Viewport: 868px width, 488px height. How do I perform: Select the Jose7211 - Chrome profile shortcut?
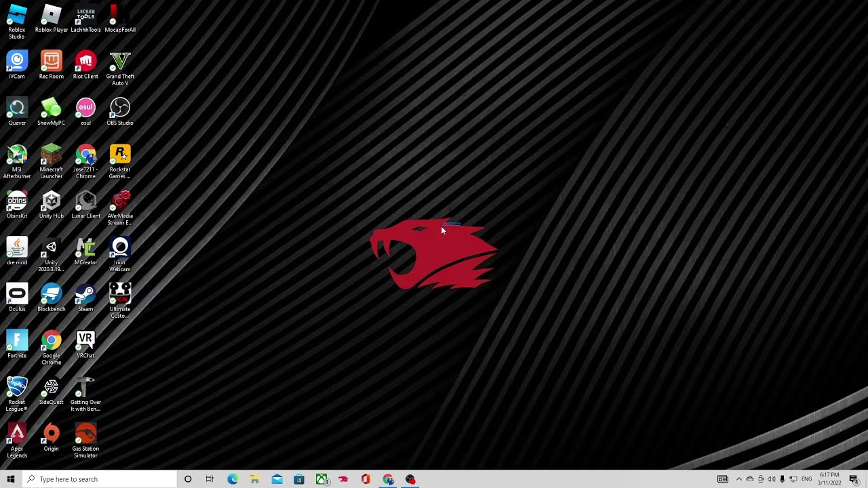tap(85, 162)
